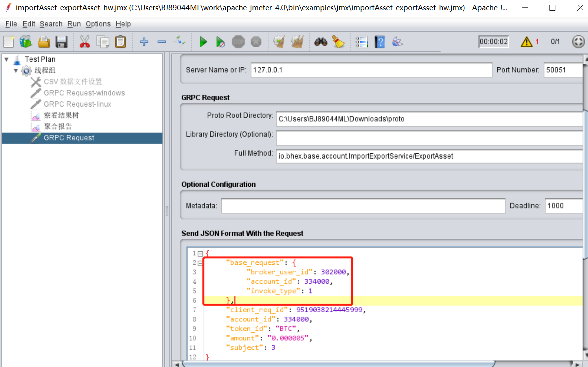This screenshot has width=588, height=367.
Task: Open Help with question mark icon
Action: pyautogui.click(x=380, y=42)
